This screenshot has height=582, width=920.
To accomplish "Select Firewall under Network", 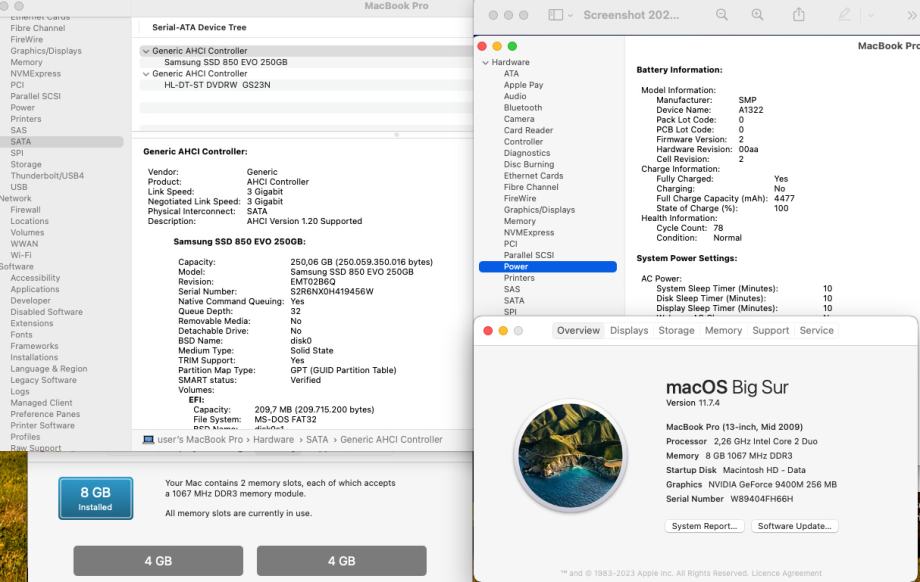I will 25,210.
